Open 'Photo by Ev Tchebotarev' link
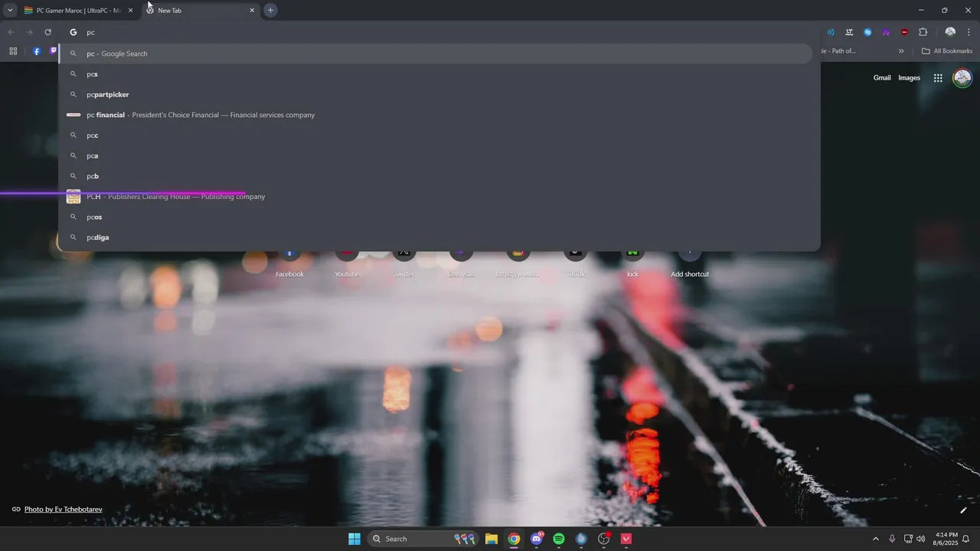The image size is (980, 551). 63,509
